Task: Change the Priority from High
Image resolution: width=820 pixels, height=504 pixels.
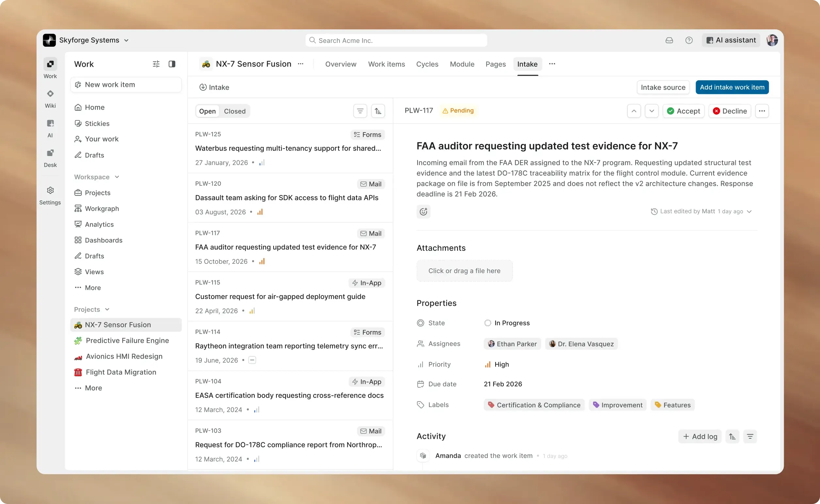Action: pos(497,364)
